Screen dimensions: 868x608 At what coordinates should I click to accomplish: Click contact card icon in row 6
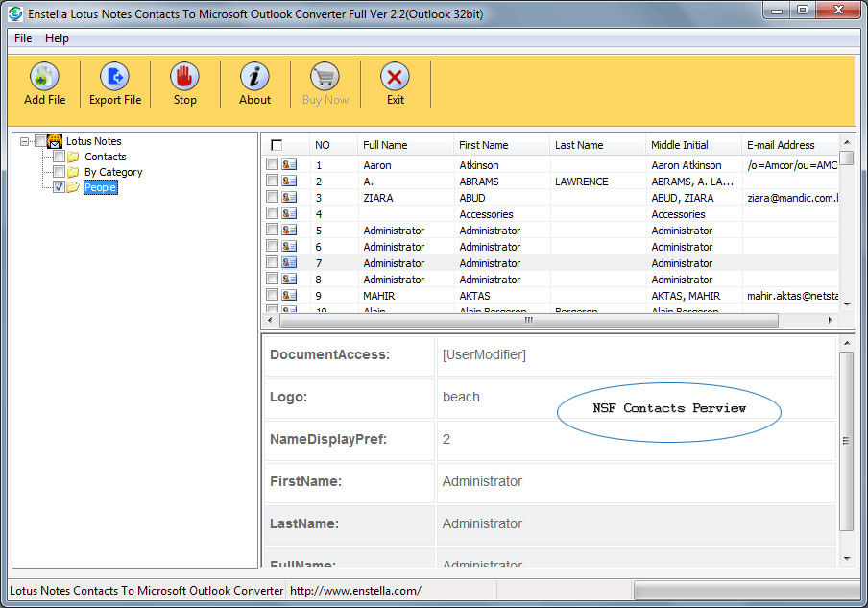click(289, 247)
